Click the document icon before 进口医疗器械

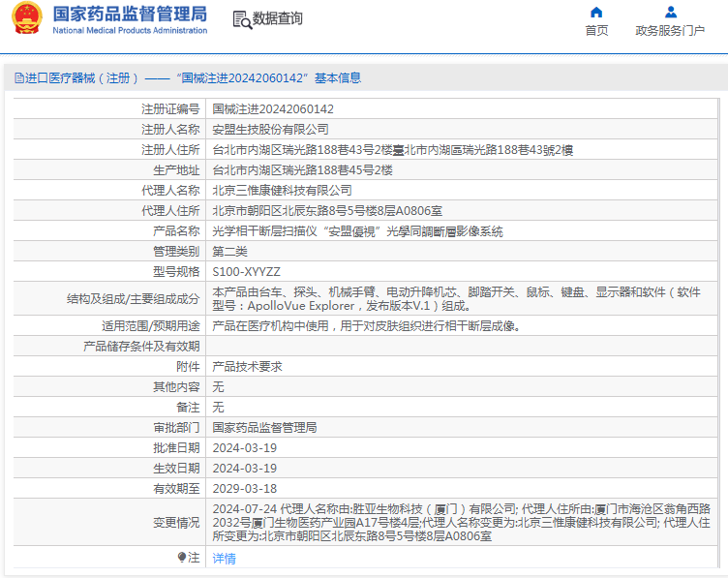17,78
